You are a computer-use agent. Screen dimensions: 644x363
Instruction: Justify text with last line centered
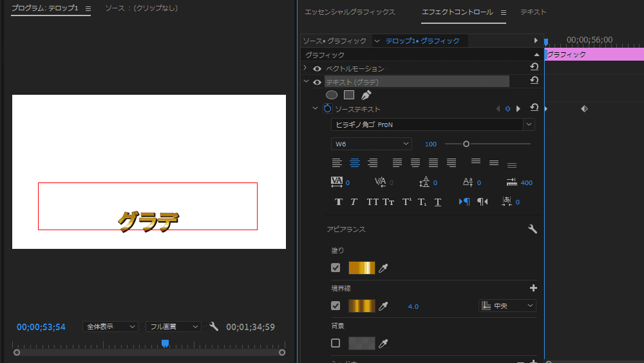tap(415, 163)
